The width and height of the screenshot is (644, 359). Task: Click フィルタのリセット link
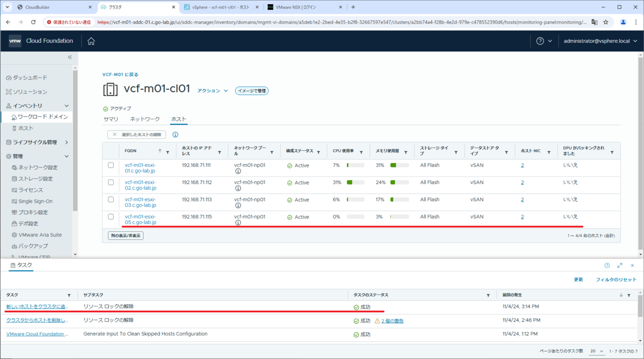click(x=616, y=280)
